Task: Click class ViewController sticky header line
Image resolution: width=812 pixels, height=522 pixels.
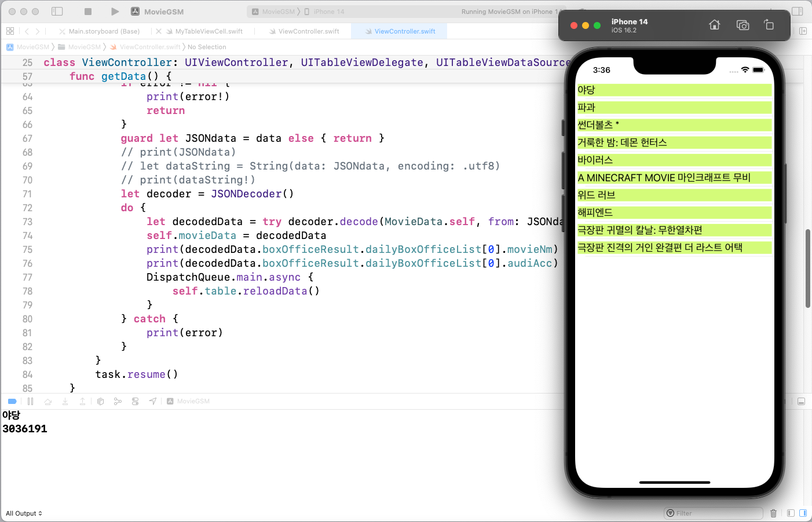Action: pos(307,63)
